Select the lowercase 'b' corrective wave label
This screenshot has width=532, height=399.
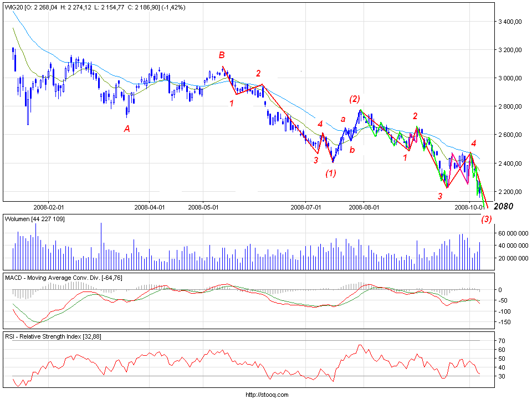coord(352,150)
